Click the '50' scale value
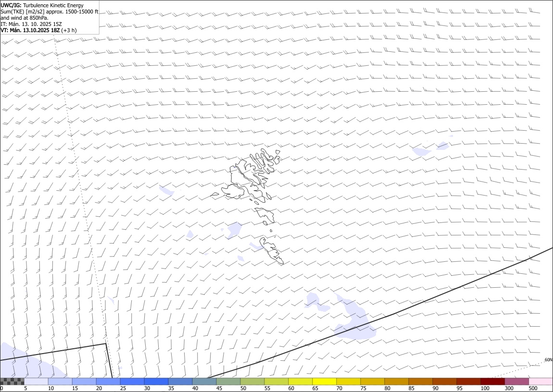The height and width of the screenshot is (392, 553). (x=243, y=388)
